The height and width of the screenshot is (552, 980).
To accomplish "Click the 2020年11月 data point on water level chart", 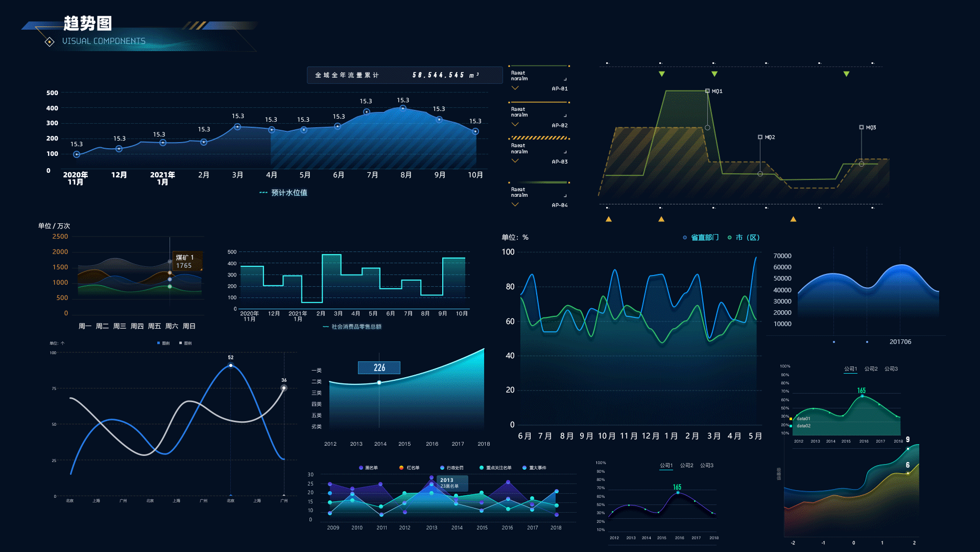I will click(x=77, y=154).
